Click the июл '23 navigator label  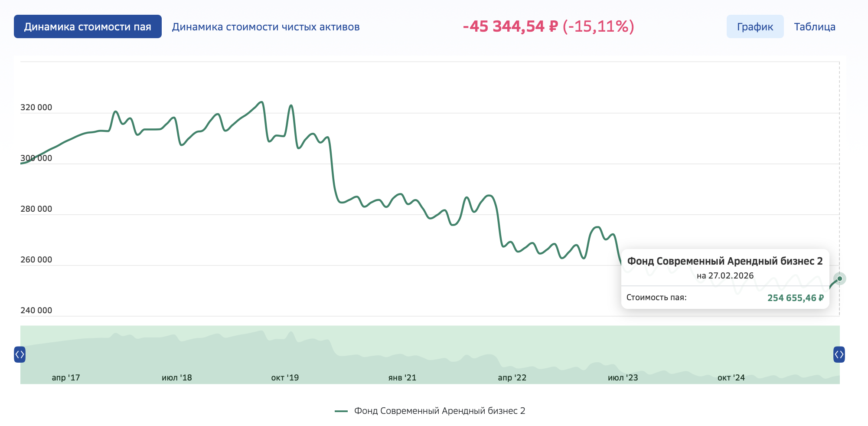click(x=623, y=377)
